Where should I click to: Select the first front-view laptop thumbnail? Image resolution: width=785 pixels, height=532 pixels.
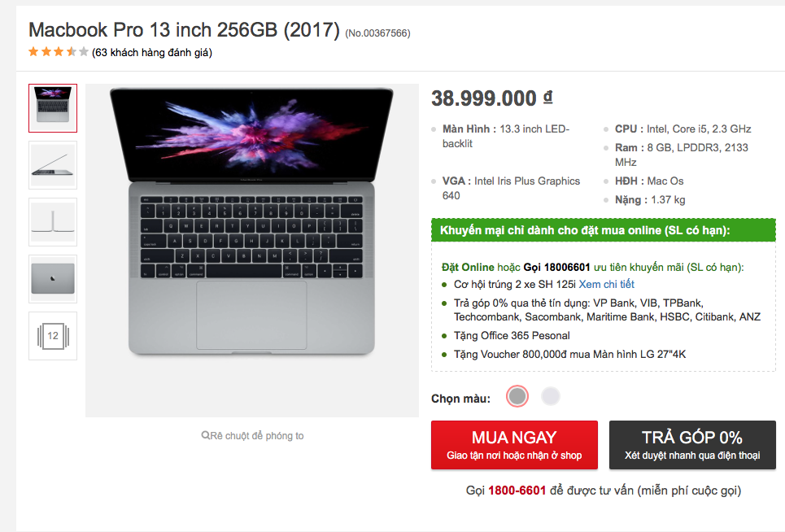coord(53,108)
